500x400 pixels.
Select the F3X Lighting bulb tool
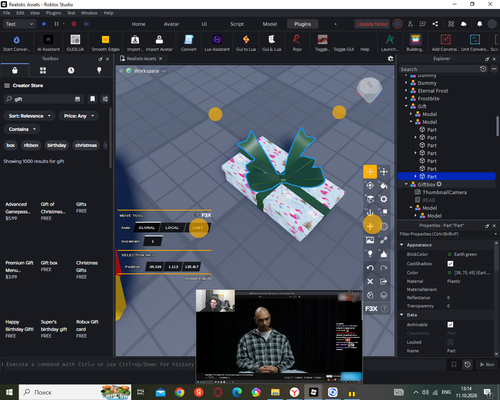[370, 254]
